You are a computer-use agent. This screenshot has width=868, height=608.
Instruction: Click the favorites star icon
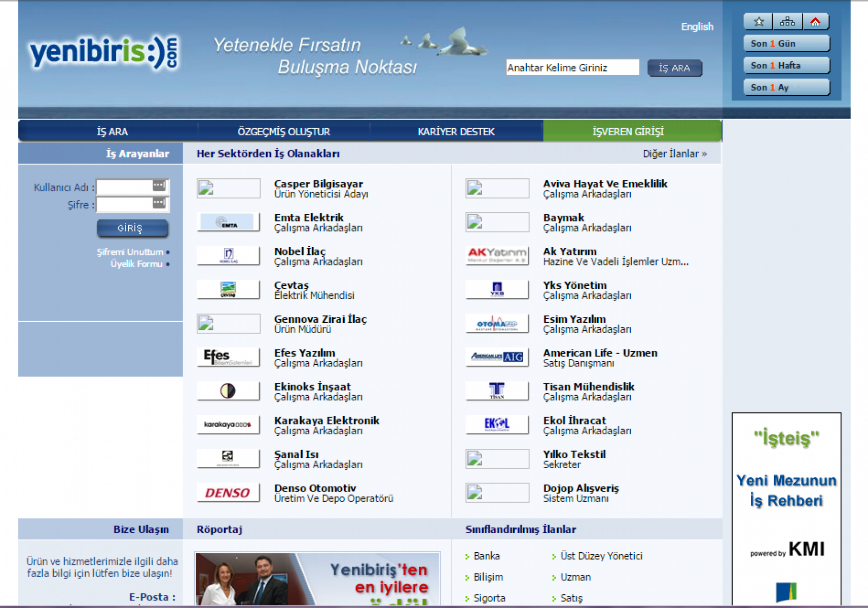click(758, 22)
